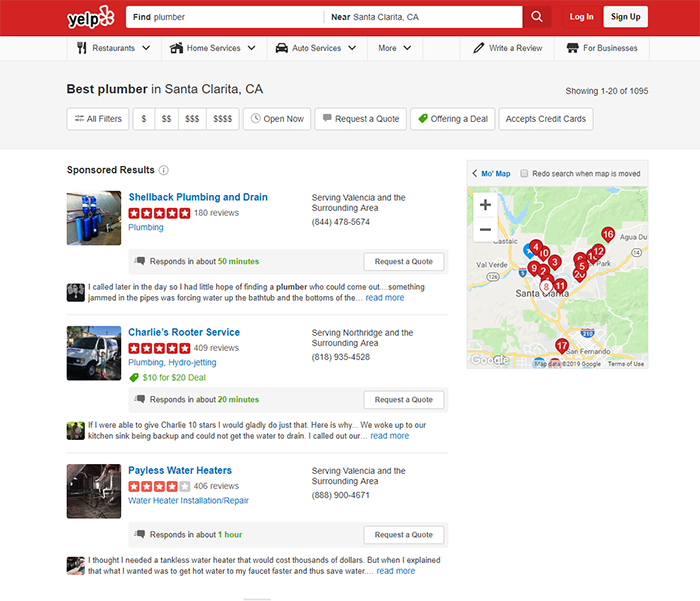Toggle the Request a Quote filter
The image size is (700, 601).
[360, 119]
